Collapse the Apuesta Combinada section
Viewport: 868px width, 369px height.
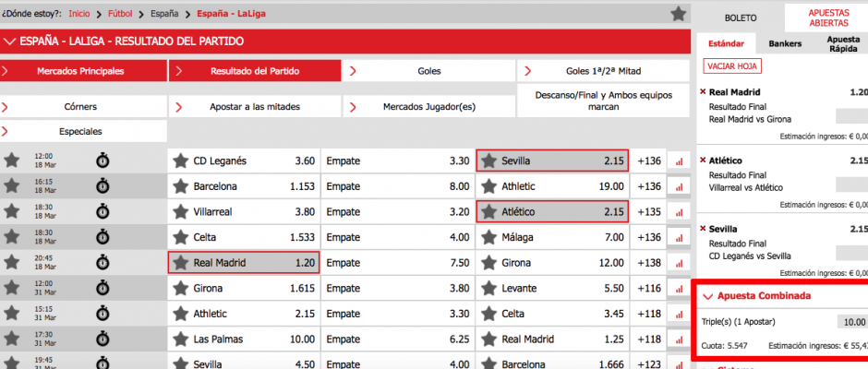pos(707,296)
